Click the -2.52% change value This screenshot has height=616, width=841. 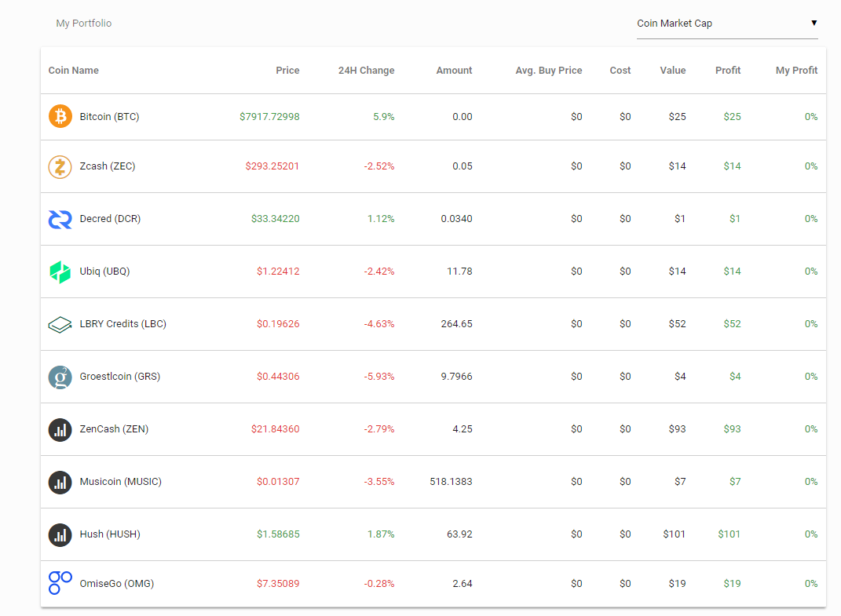[379, 166]
